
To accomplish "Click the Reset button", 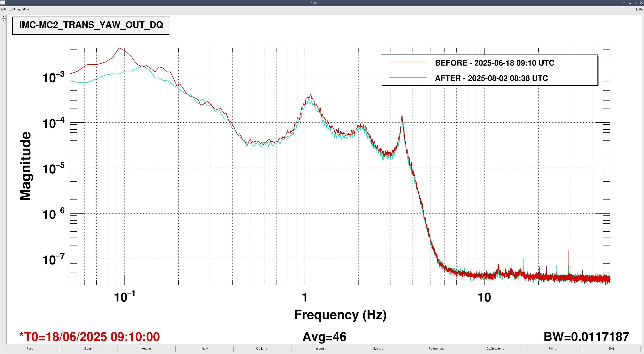I will tap(30, 348).
